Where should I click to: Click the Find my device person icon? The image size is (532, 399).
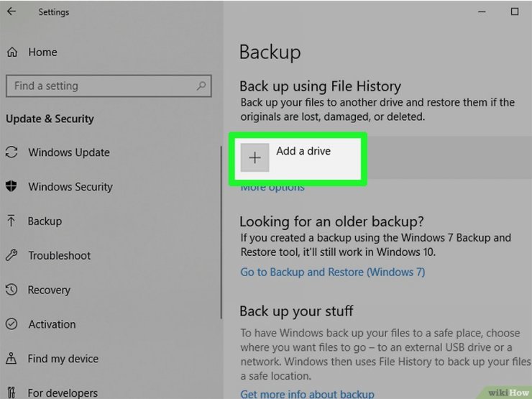12,358
